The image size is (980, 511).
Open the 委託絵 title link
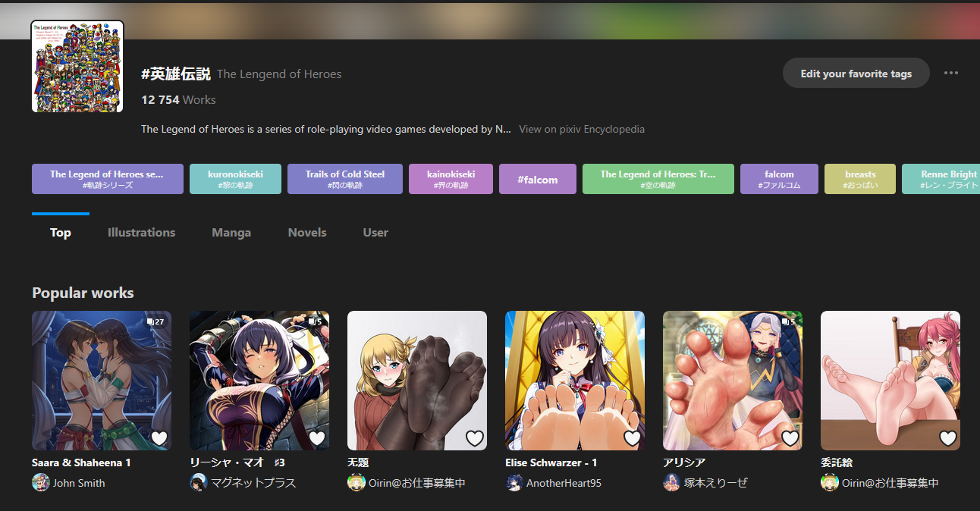coord(837,462)
